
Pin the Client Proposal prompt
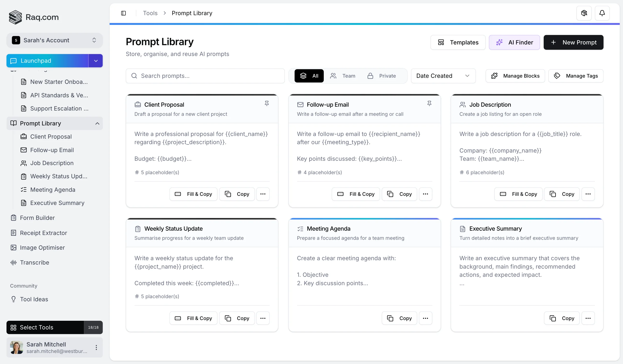[x=267, y=103]
